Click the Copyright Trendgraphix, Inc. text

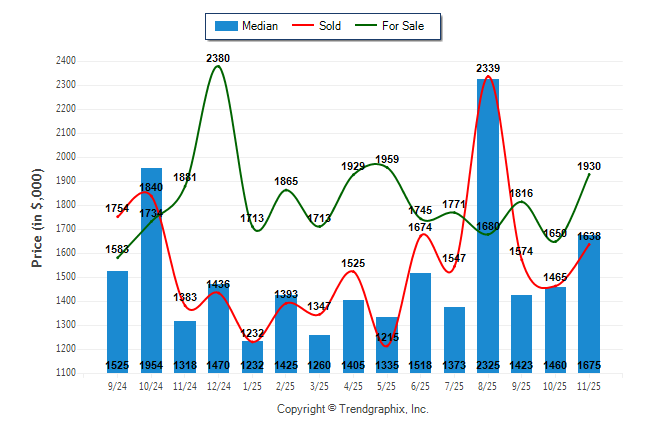click(x=352, y=409)
